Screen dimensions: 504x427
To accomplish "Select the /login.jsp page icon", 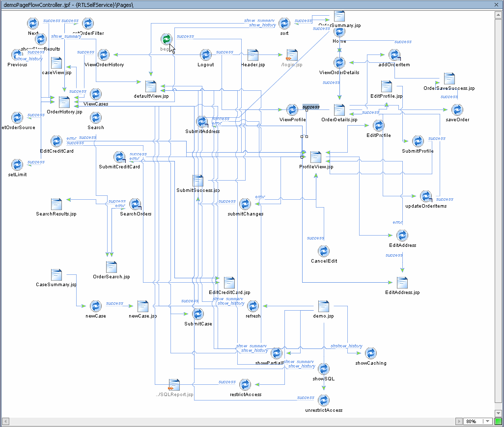I will tap(292, 55).
